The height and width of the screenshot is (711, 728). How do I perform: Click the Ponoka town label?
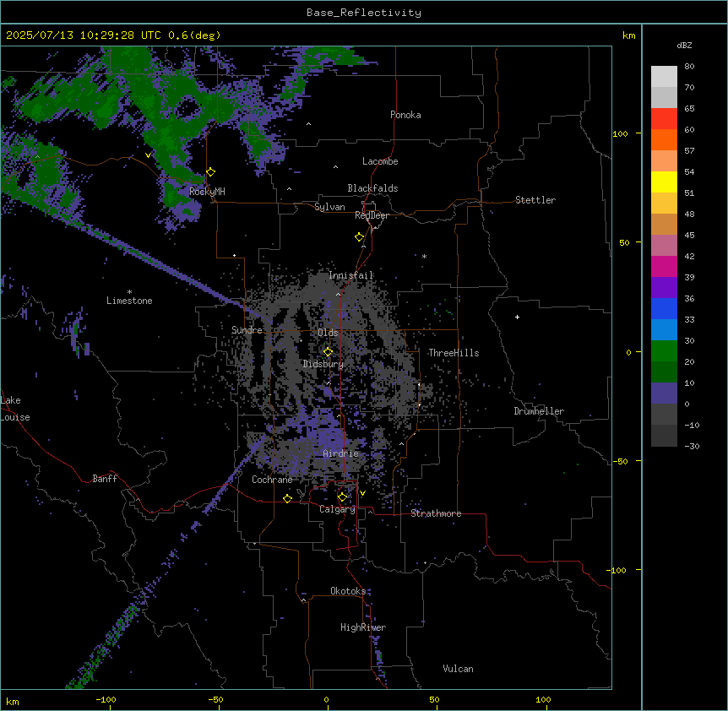[x=405, y=115]
